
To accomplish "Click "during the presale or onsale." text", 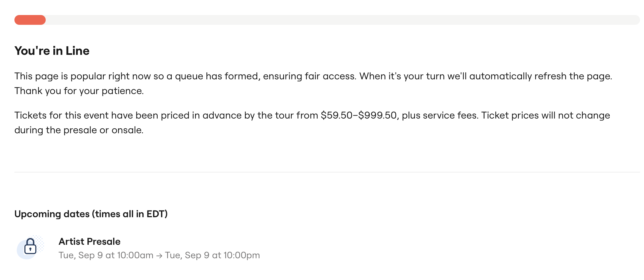I will 79,130.
